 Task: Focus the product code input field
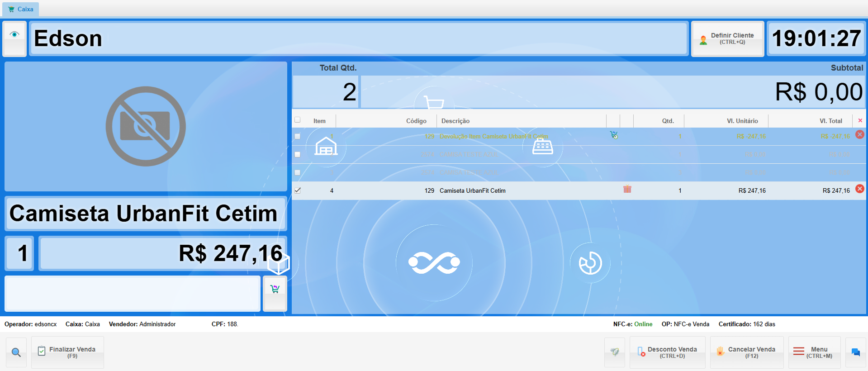133,294
